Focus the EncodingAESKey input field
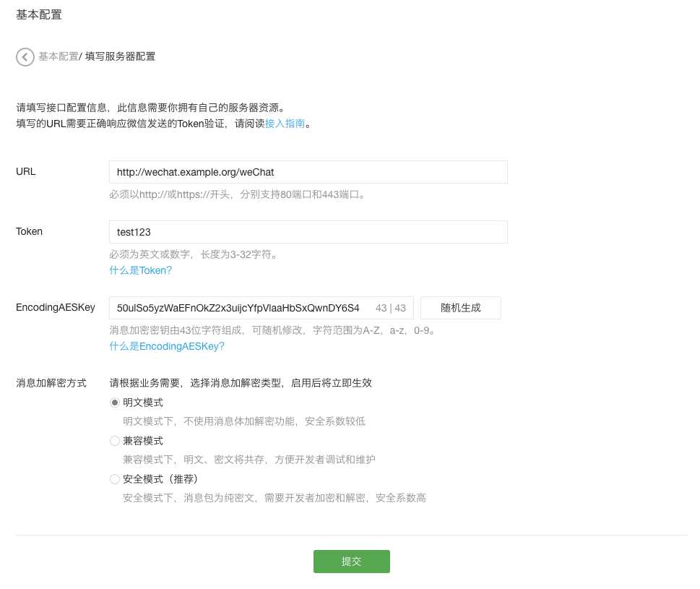This screenshot has width=700, height=589. coord(262,308)
